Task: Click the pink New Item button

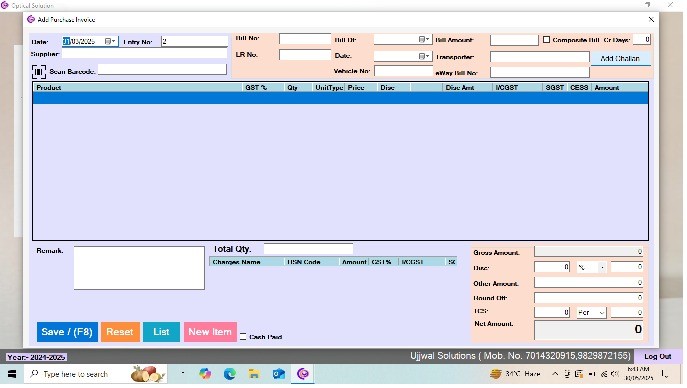Action: [210, 332]
